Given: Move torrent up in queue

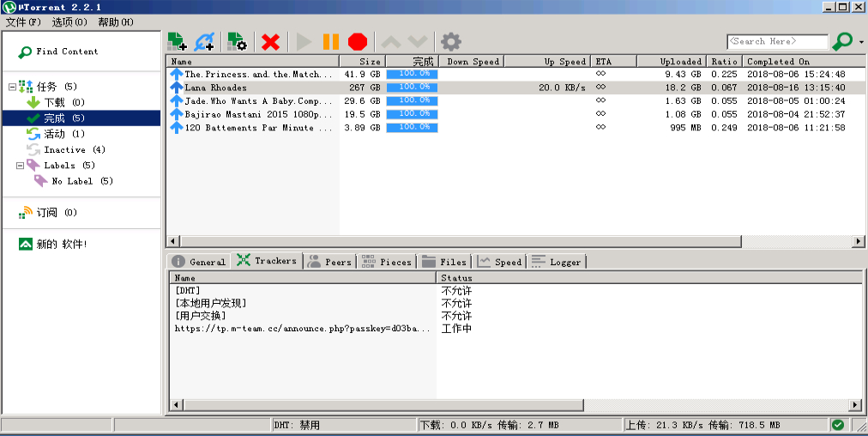Looking at the screenshot, I should (391, 42).
